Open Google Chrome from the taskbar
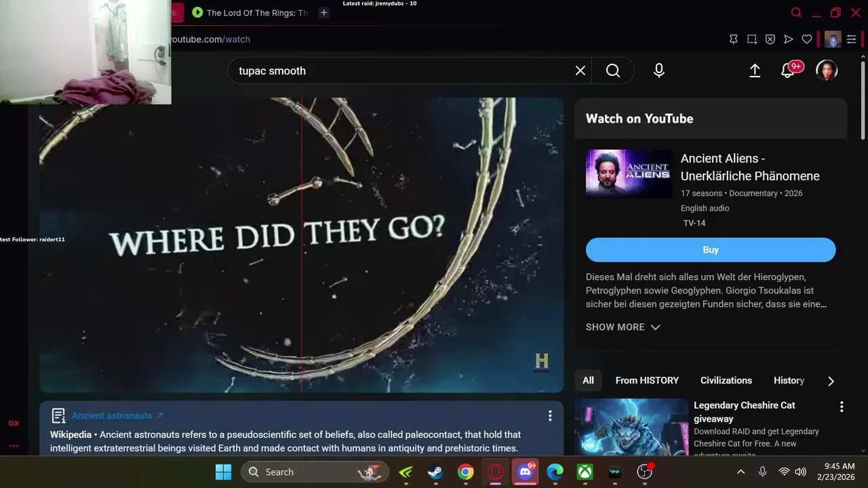The height and width of the screenshot is (488, 868). 465,472
